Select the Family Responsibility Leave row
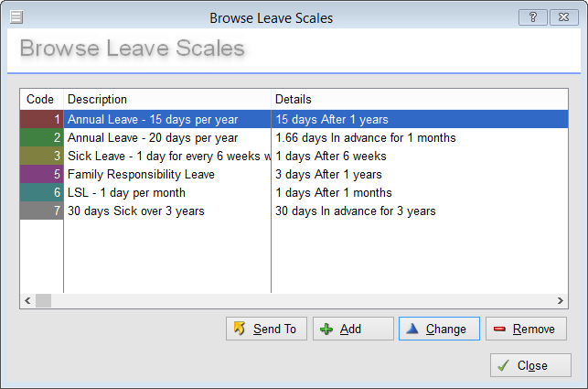This screenshot has height=389, width=588. tap(141, 174)
